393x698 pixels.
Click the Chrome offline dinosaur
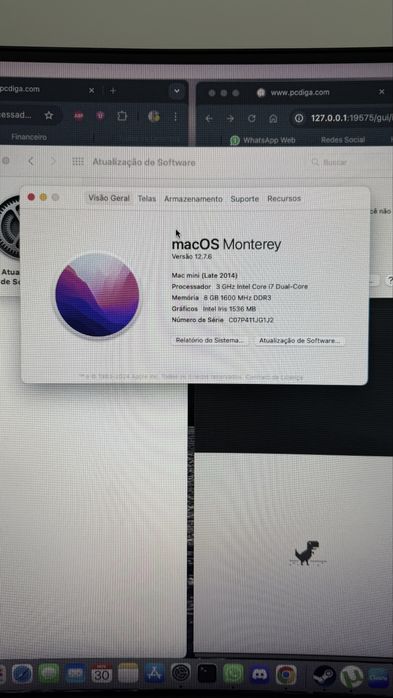point(307,552)
